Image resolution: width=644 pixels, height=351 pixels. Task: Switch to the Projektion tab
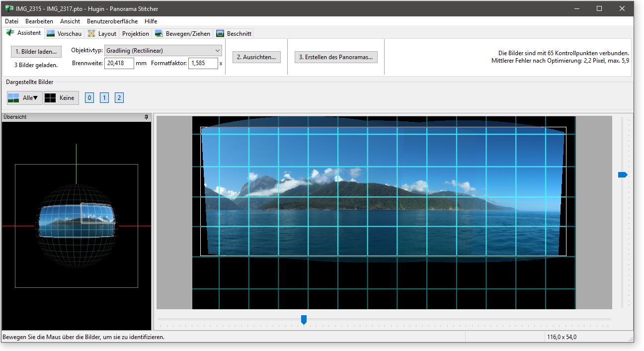coord(135,34)
